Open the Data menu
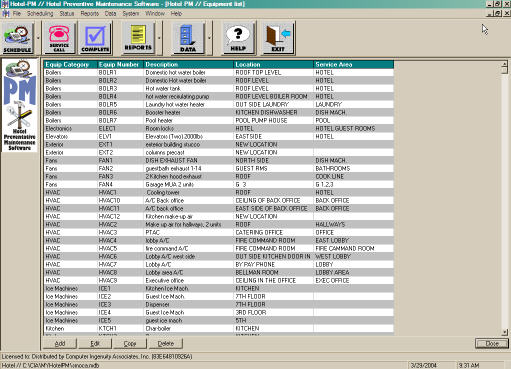 point(110,14)
